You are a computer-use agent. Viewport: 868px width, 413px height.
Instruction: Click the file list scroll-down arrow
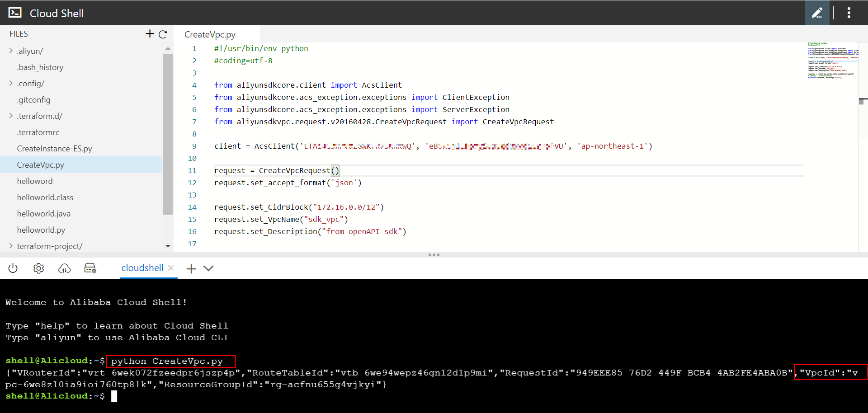(x=168, y=246)
